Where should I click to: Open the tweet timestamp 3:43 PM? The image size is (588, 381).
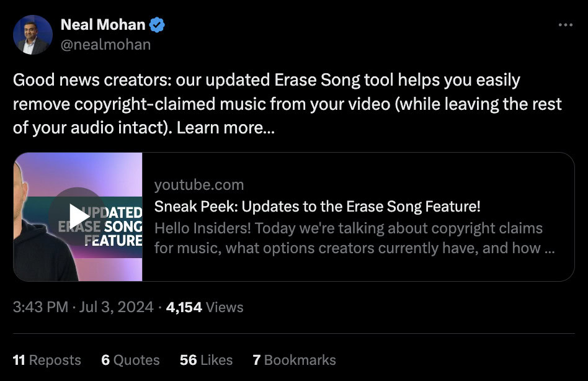[40, 307]
